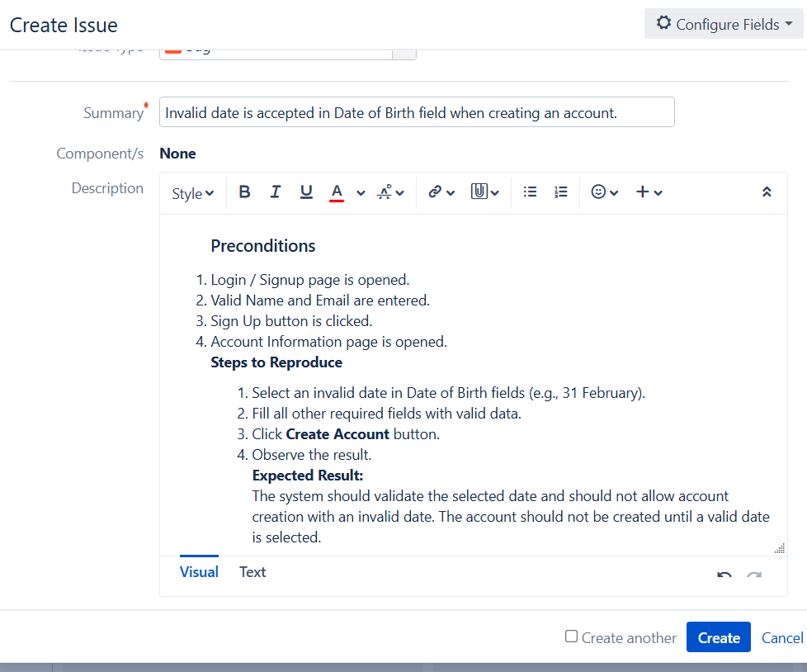Insert numbered list
Viewport: 807px width, 672px height.
click(x=561, y=192)
